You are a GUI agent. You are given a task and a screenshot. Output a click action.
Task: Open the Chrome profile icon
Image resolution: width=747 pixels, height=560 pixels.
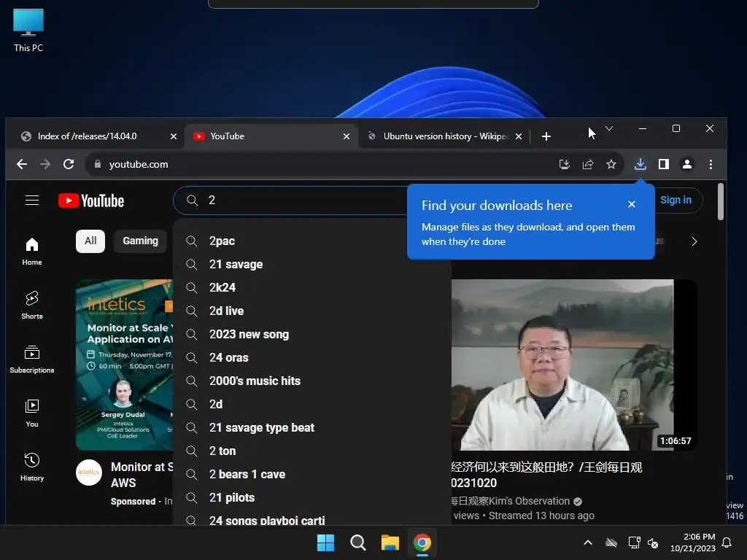point(687,164)
